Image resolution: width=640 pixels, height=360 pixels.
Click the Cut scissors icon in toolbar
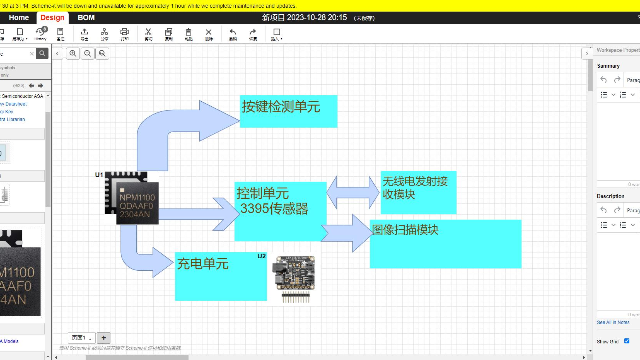click(148, 33)
